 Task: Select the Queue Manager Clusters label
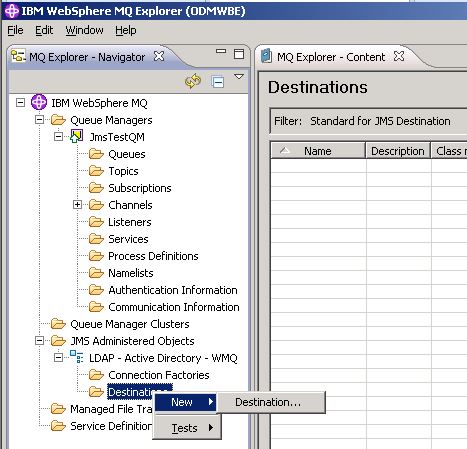(x=130, y=324)
